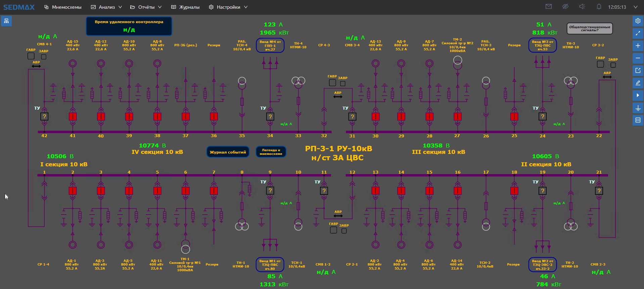
Task: Expand the Настройки dropdown menu
Action: click(228, 7)
